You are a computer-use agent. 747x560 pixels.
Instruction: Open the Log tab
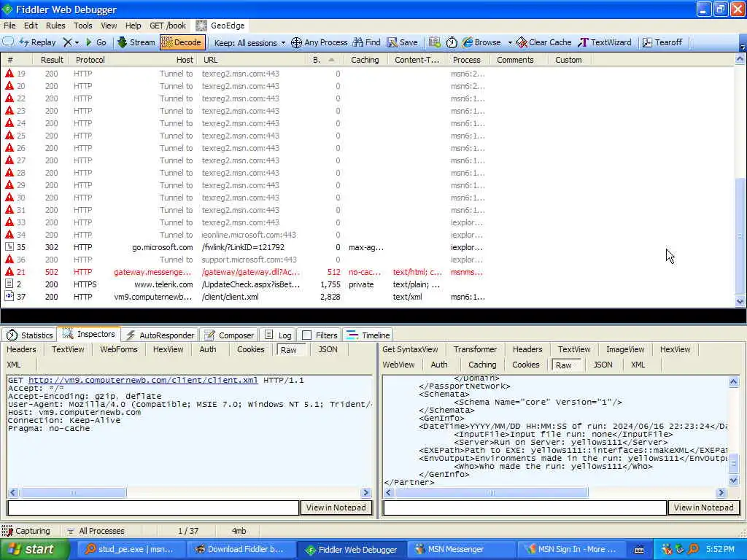278,335
